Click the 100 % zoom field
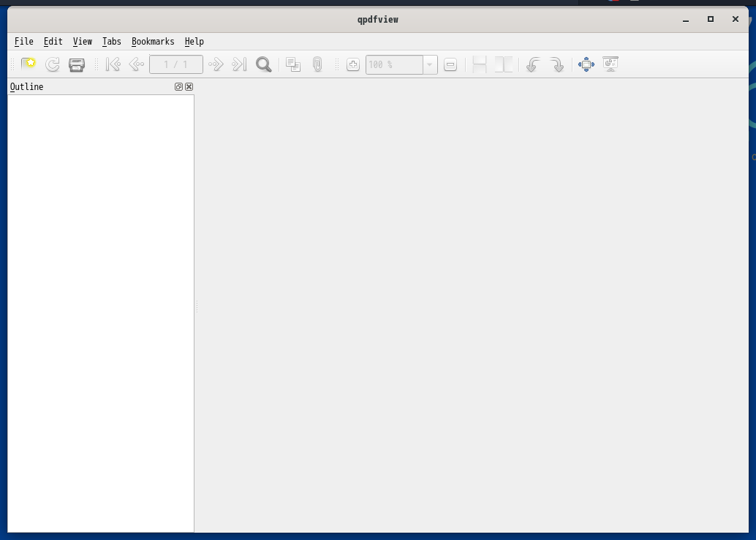This screenshot has height=540, width=756. (x=394, y=64)
